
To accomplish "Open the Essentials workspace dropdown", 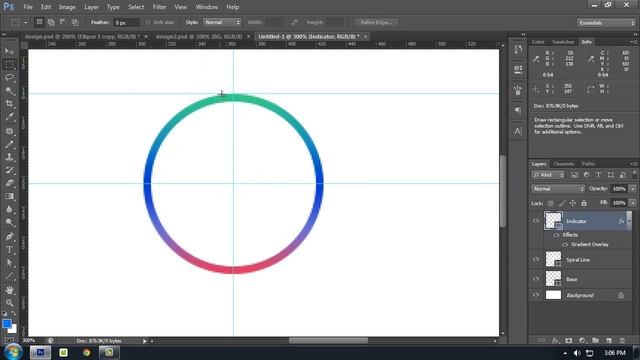I will [x=606, y=23].
